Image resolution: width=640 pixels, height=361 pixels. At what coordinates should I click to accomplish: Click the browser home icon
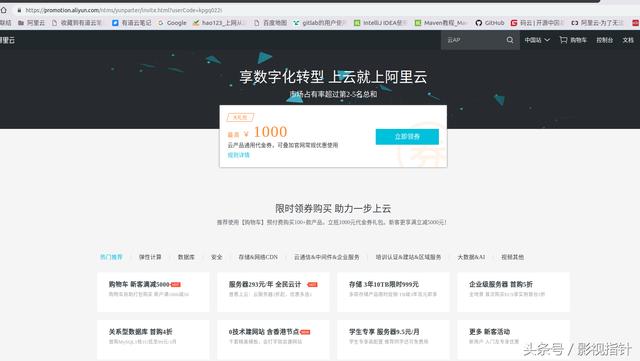[4, 10]
